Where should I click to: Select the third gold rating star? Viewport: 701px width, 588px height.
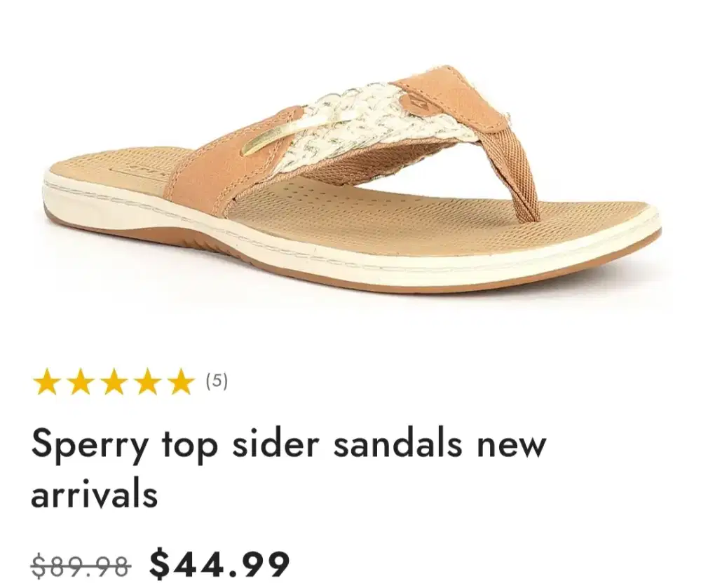pyautogui.click(x=114, y=383)
